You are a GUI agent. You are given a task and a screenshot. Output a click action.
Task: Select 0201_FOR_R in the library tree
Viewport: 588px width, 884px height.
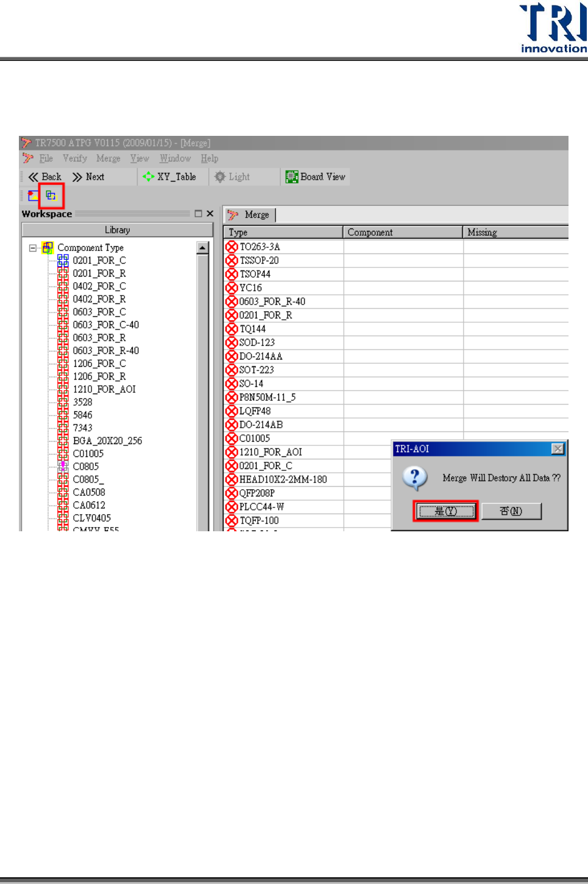click(99, 274)
